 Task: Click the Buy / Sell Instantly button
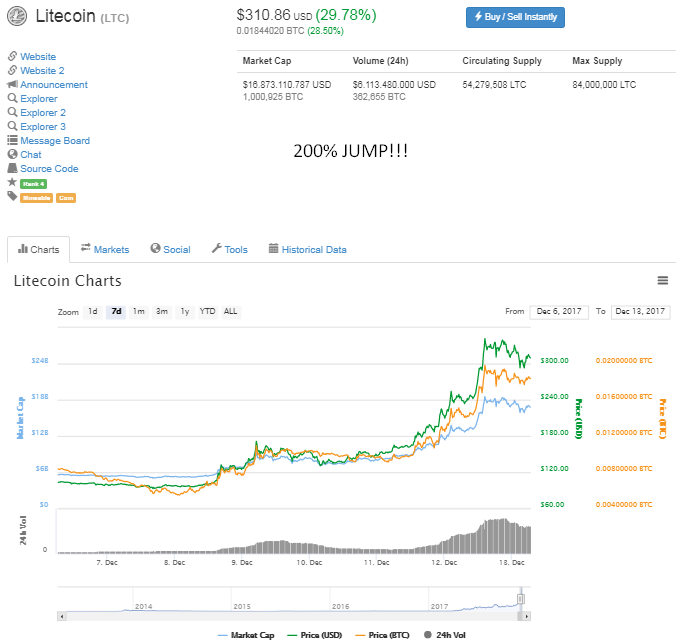click(x=515, y=17)
